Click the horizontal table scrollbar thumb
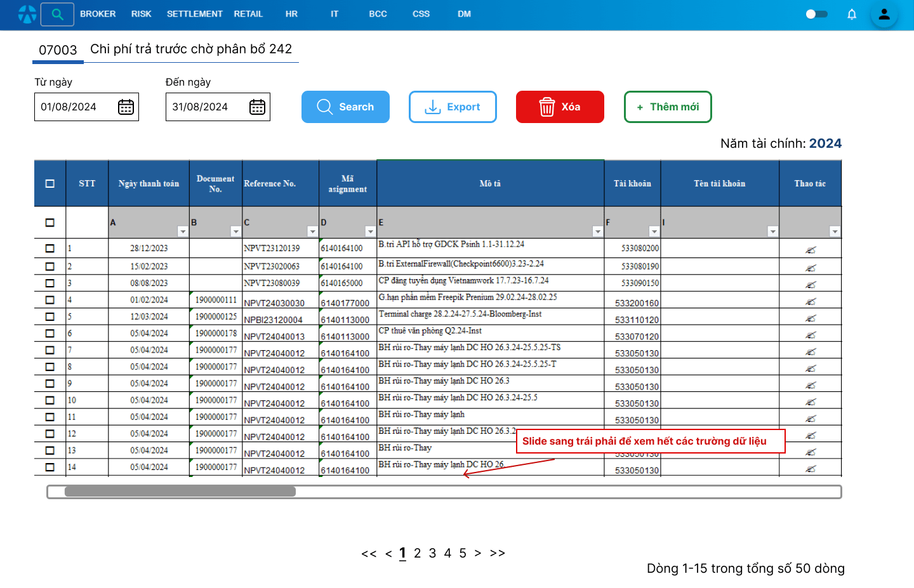The image size is (914, 588). click(180, 492)
